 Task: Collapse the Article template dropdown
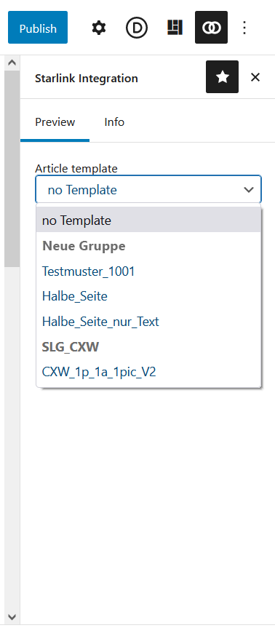tap(148, 189)
